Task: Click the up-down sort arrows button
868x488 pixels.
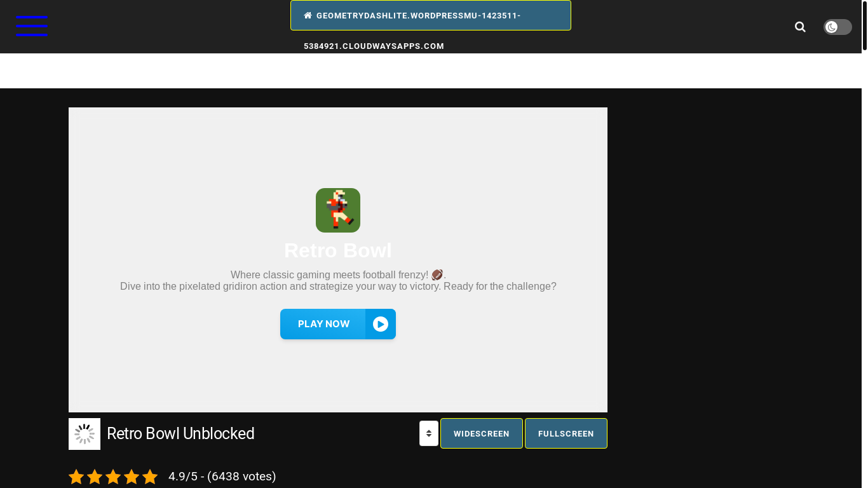Action: point(429,433)
